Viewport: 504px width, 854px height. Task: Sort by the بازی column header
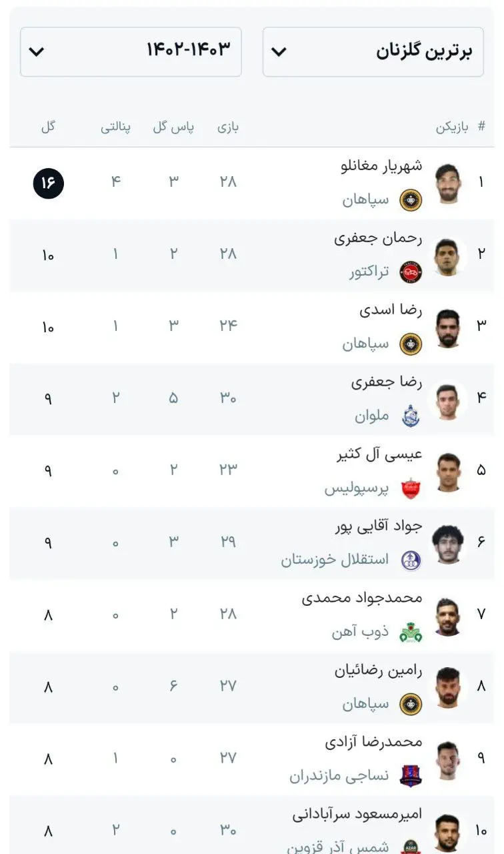coord(228,127)
